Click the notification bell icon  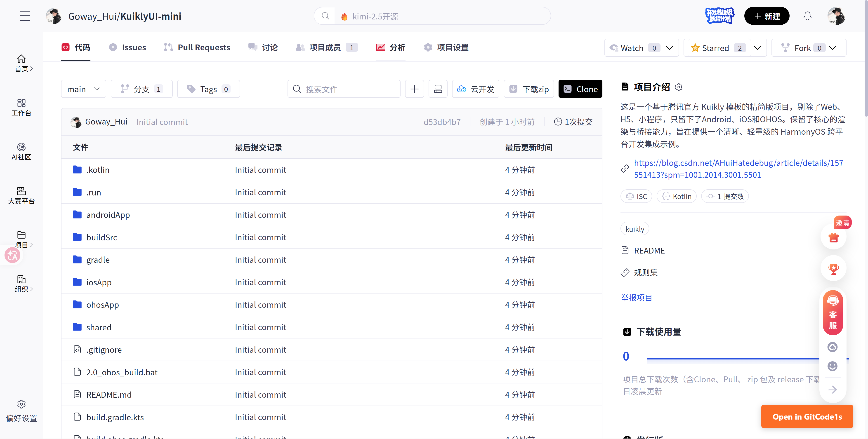click(807, 16)
